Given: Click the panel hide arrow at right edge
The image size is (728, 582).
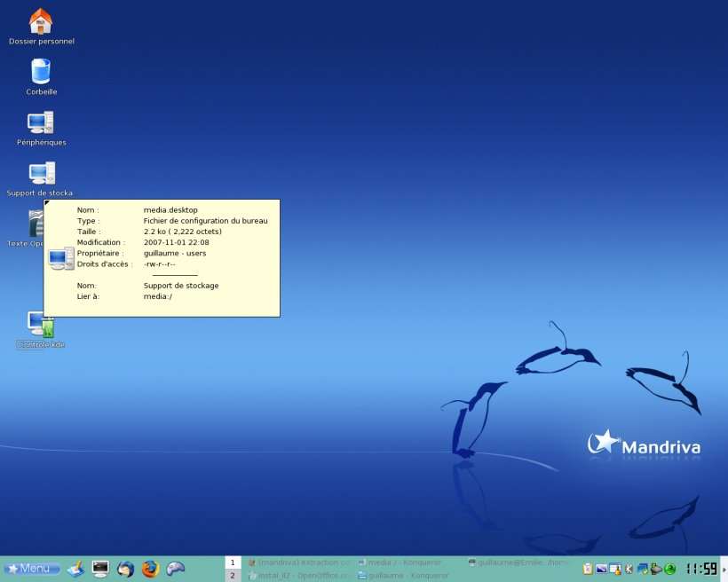Looking at the screenshot, I should click(724, 569).
